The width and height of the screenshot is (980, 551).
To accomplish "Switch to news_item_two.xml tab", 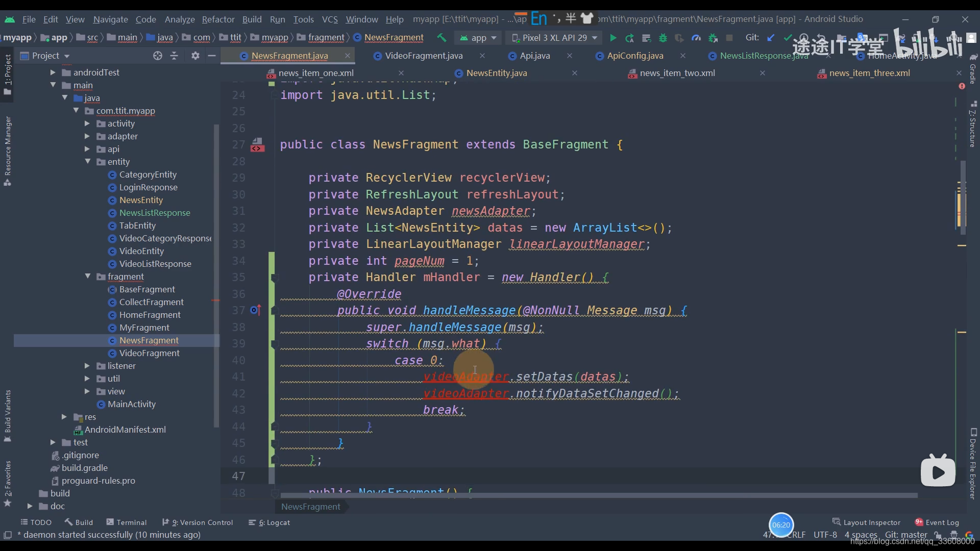I will 677,73.
